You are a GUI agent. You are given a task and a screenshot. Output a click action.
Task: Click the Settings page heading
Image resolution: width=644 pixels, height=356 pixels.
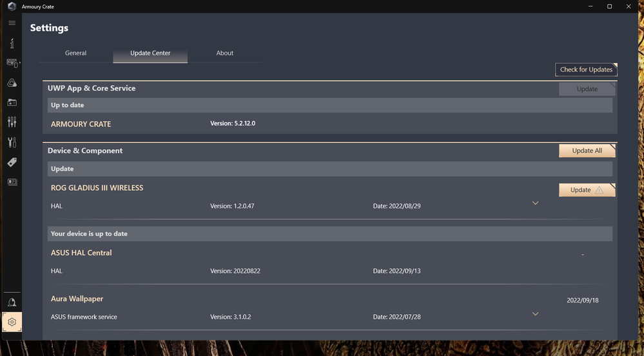(49, 28)
